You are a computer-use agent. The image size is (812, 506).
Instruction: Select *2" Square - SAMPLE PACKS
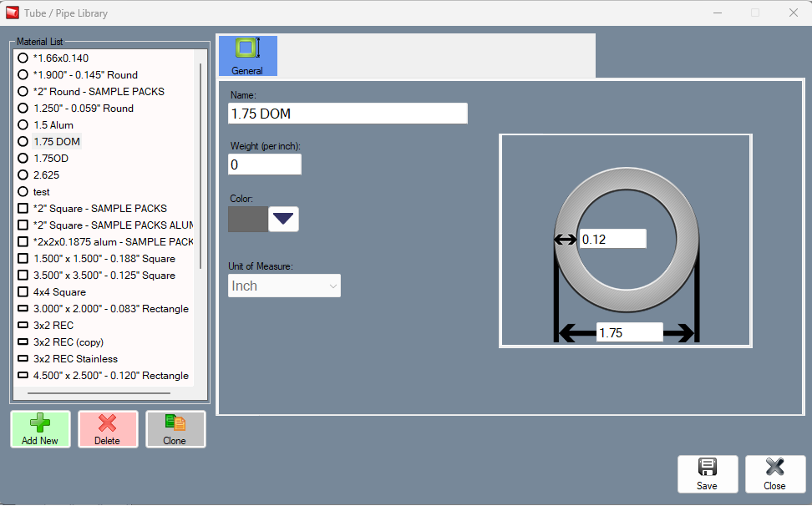coord(100,209)
